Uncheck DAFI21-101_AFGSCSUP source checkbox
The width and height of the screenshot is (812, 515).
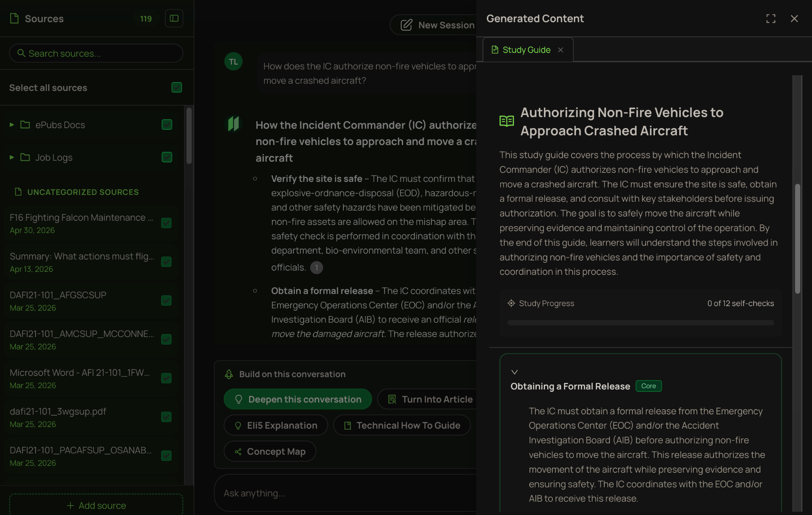(x=167, y=301)
